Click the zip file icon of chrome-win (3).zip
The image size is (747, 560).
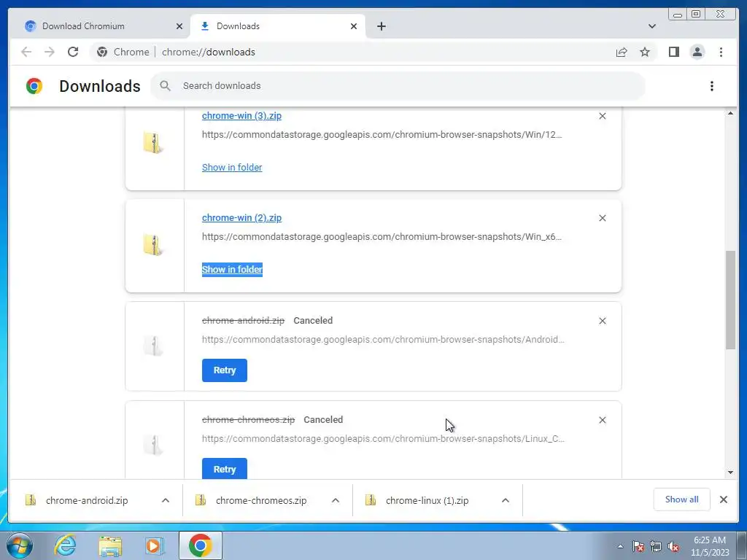pos(153,142)
